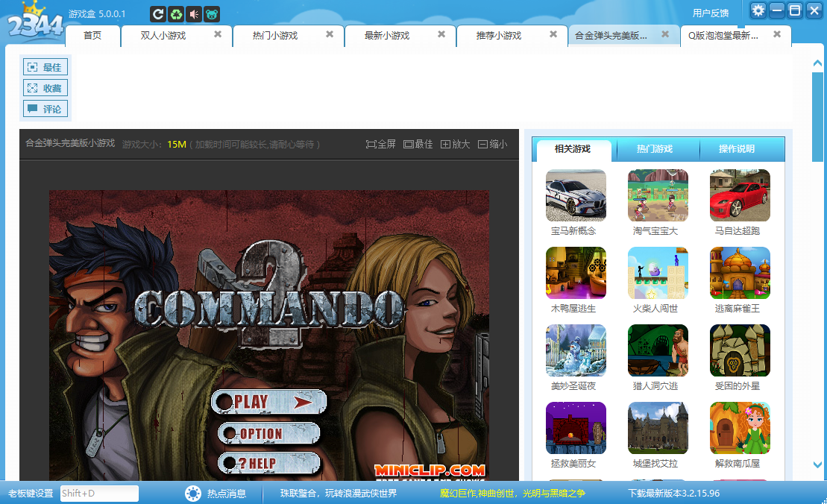827x504 pixels.
Task: Open the 拯救美丽女 game thumbnail
Action: (576, 428)
